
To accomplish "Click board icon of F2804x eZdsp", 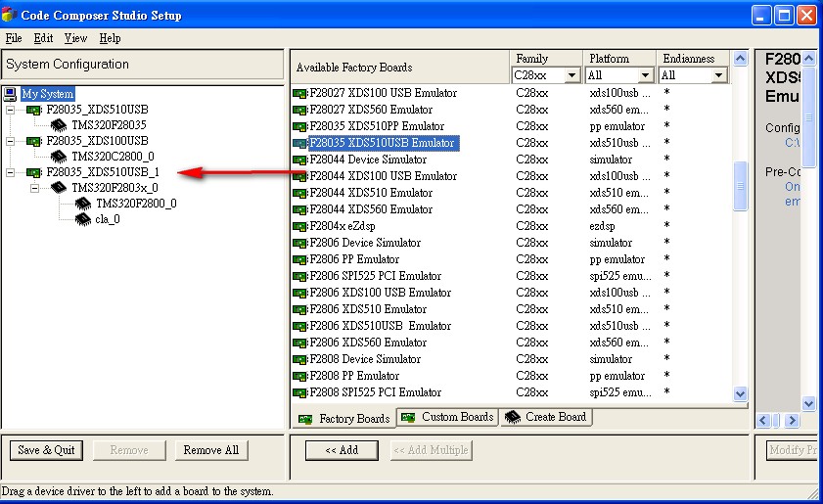I will pyautogui.click(x=299, y=227).
